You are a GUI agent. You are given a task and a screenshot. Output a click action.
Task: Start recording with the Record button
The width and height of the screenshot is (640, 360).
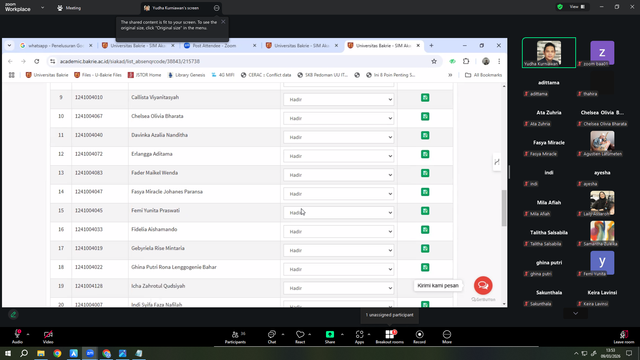click(x=419, y=337)
